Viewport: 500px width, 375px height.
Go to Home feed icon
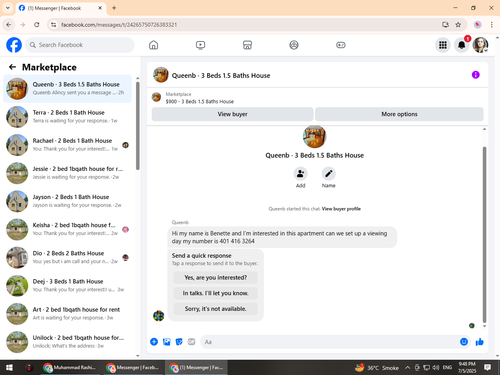pyautogui.click(x=153, y=45)
